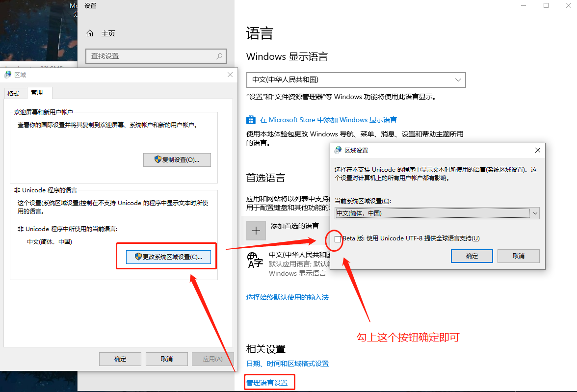Click the 查找设置 search field

point(156,56)
